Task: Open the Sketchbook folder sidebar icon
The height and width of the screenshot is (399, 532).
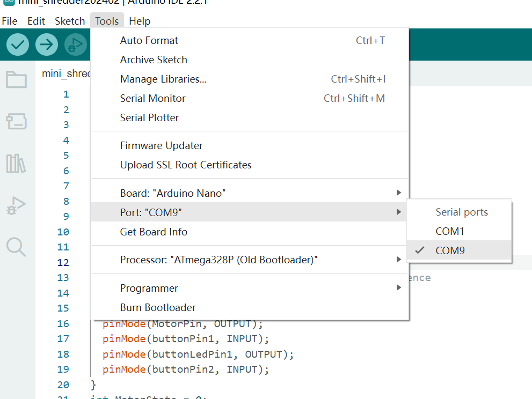Action: 16,79
